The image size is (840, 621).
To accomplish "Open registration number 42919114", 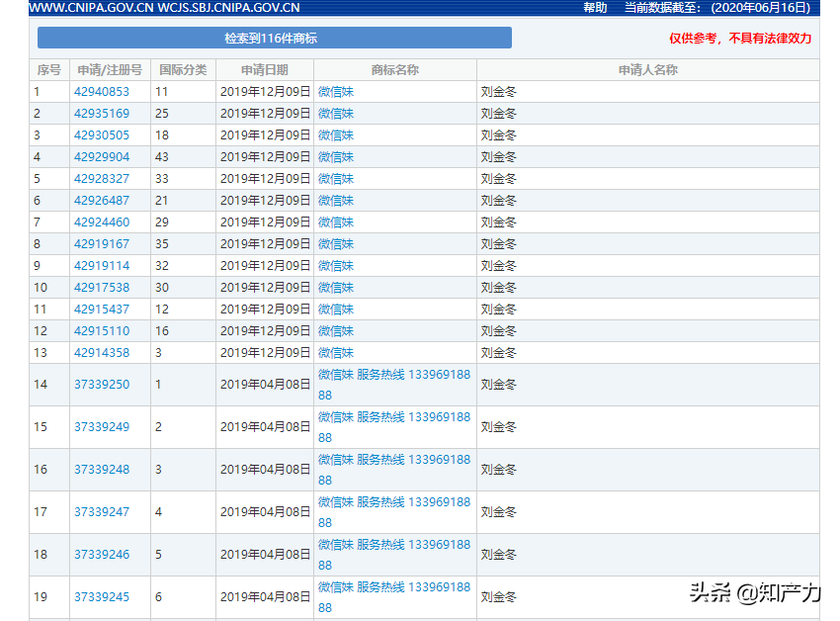I will (102, 265).
